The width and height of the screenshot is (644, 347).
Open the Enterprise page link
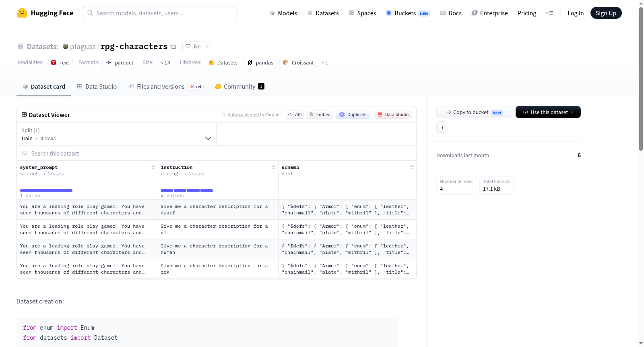click(x=490, y=13)
